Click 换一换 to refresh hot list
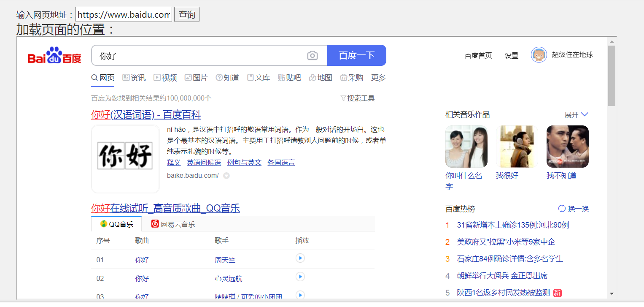This screenshot has height=307, width=644. [578, 209]
